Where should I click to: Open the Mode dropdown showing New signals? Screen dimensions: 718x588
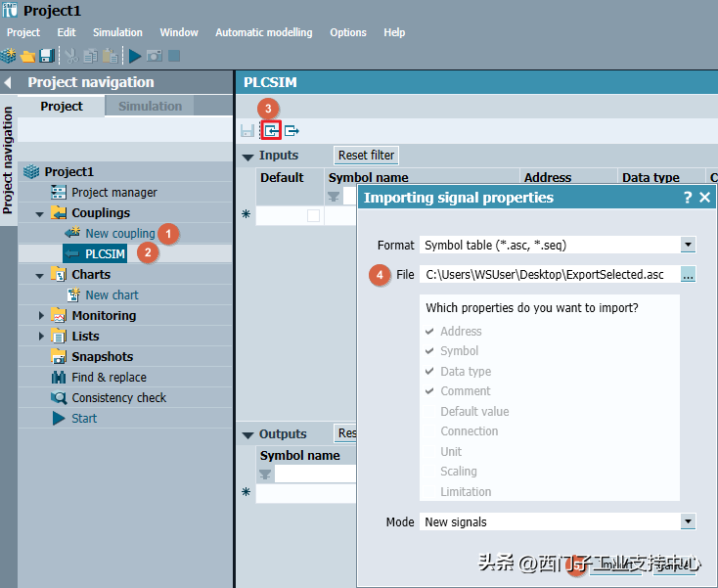(688, 522)
